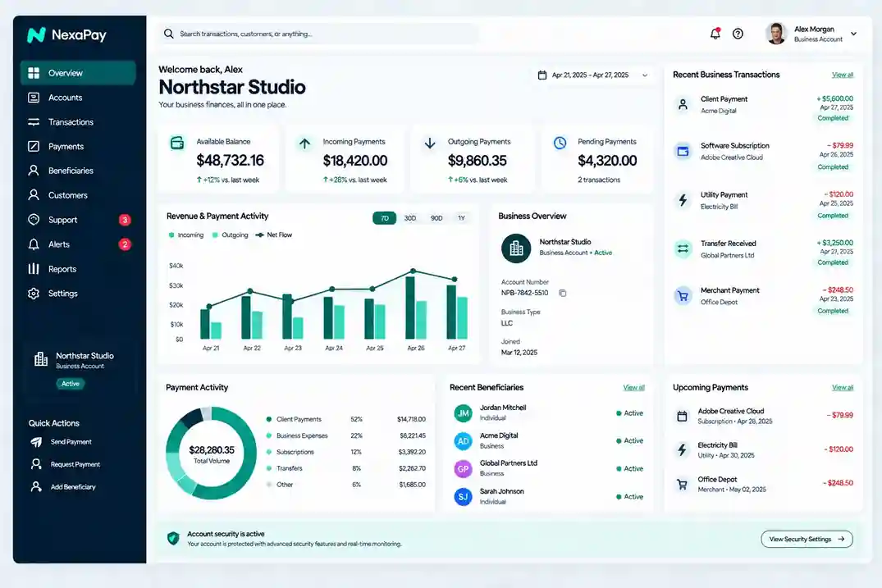The height and width of the screenshot is (588, 882).
Task: Click the View Security Settings button
Action: pos(807,539)
